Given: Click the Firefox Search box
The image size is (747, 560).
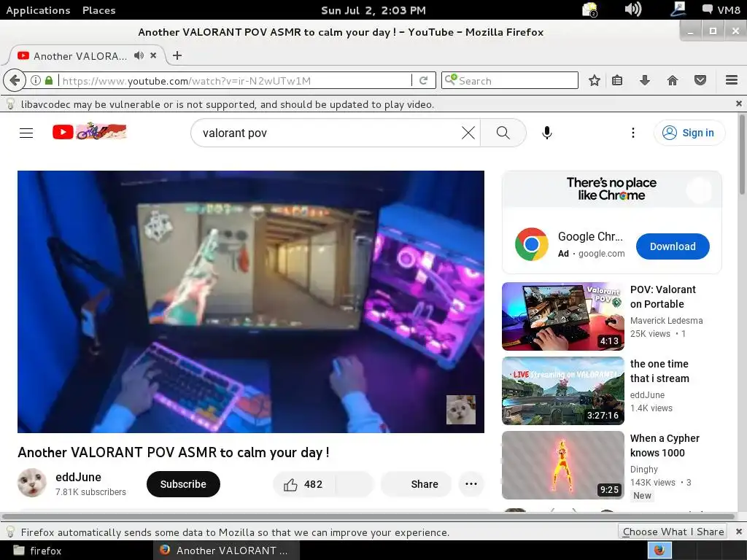Looking at the screenshot, I should (x=510, y=80).
